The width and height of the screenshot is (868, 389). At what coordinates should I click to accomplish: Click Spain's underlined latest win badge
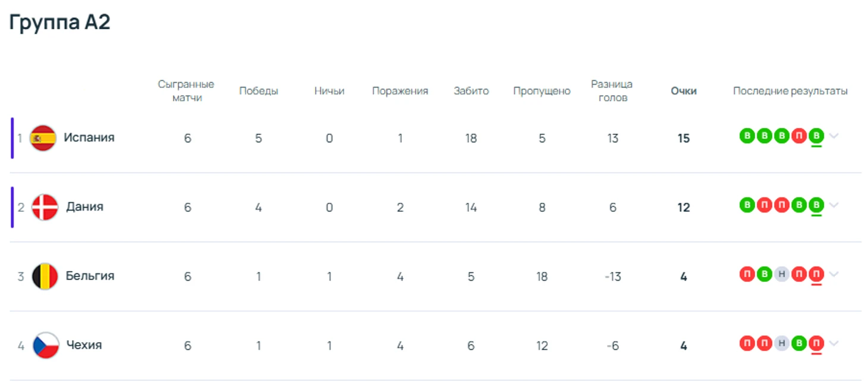coord(816,136)
